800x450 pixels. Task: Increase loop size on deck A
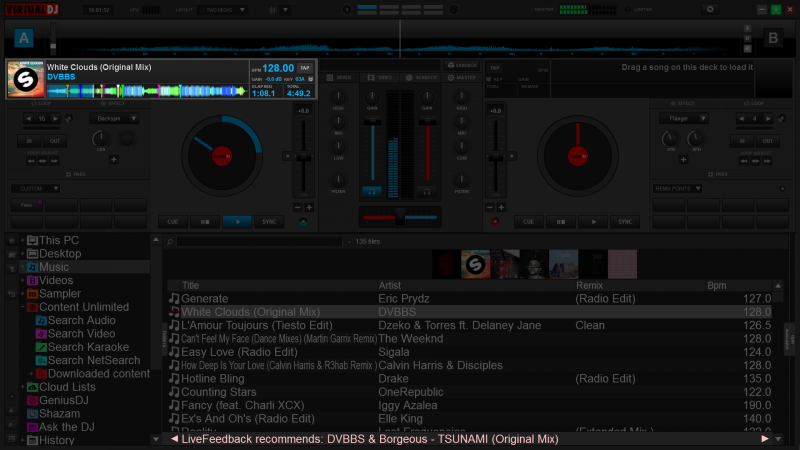click(x=55, y=118)
